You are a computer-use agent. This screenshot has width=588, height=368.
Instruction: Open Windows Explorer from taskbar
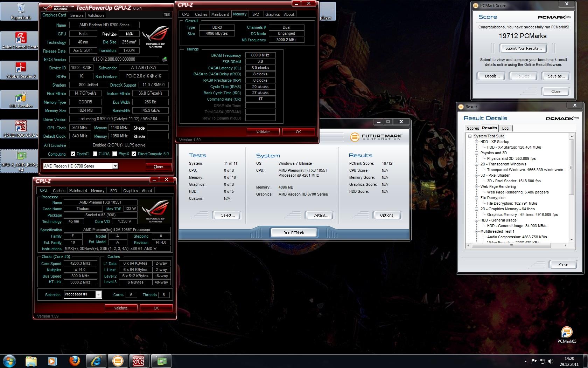point(31,361)
